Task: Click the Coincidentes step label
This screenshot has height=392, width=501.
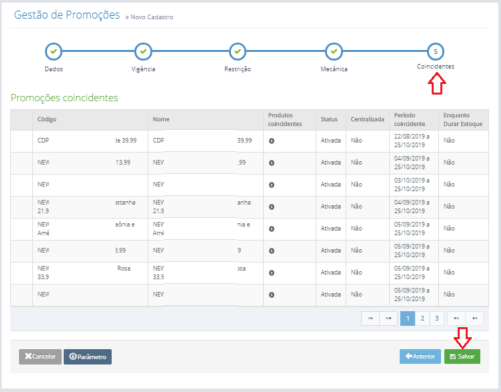Action: (435, 67)
